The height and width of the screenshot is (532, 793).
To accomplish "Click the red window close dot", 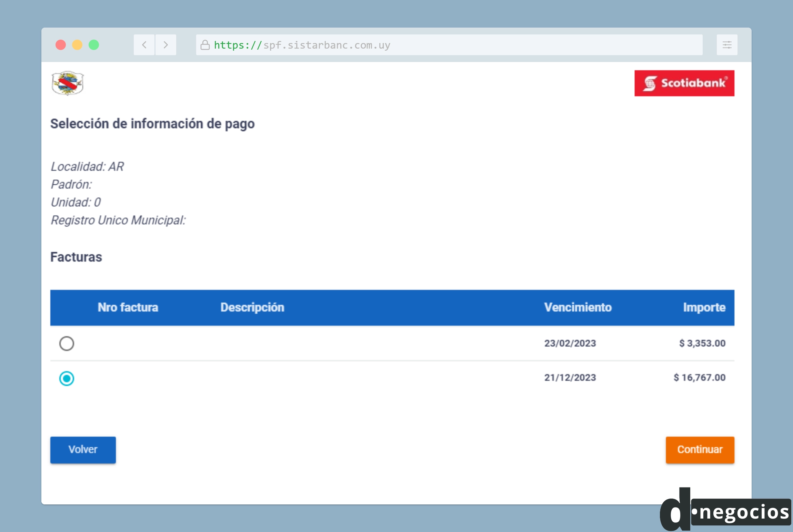I will point(61,45).
